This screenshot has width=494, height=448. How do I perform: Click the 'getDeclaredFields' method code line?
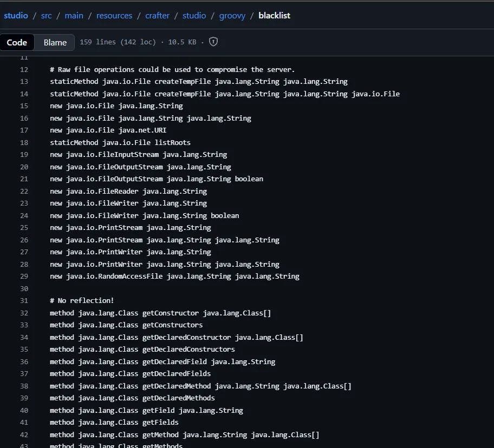[130, 374]
